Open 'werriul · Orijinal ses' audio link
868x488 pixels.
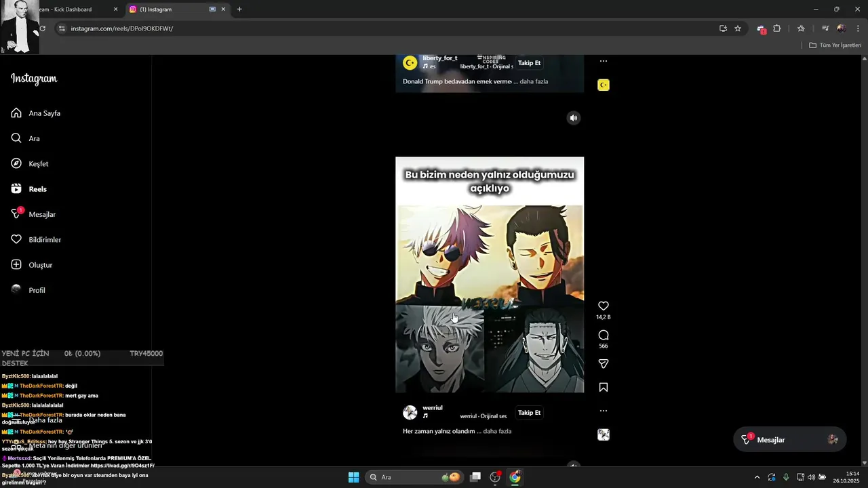coord(483,416)
